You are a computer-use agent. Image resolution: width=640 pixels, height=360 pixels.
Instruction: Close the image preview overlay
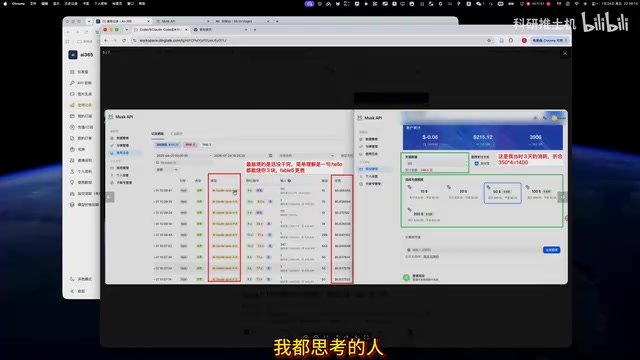click(565, 53)
